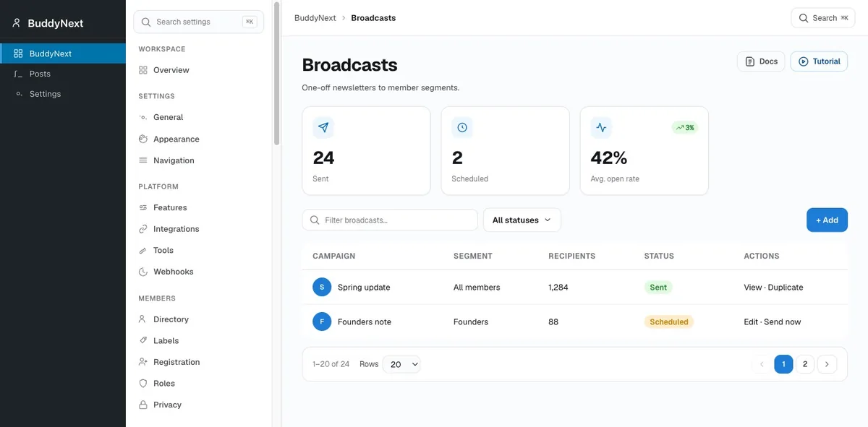The width and height of the screenshot is (868, 427).
Task: Click the Directory person icon
Action: [143, 319]
